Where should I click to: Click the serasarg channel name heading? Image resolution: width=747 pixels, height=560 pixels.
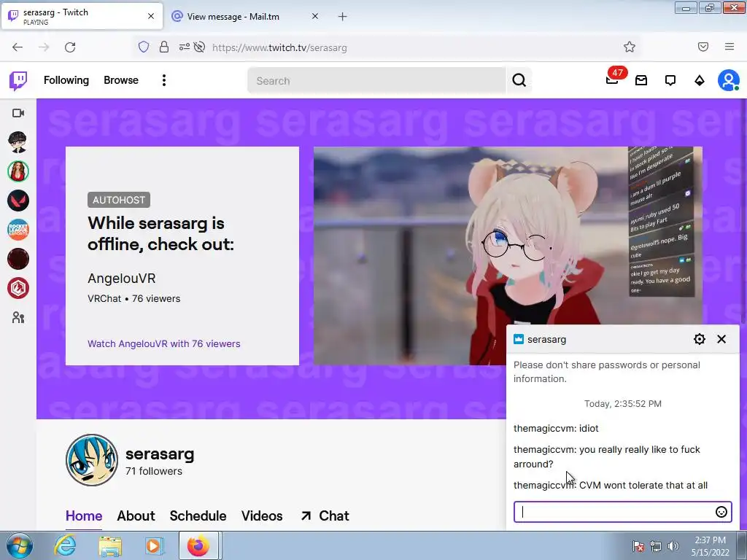(160, 454)
